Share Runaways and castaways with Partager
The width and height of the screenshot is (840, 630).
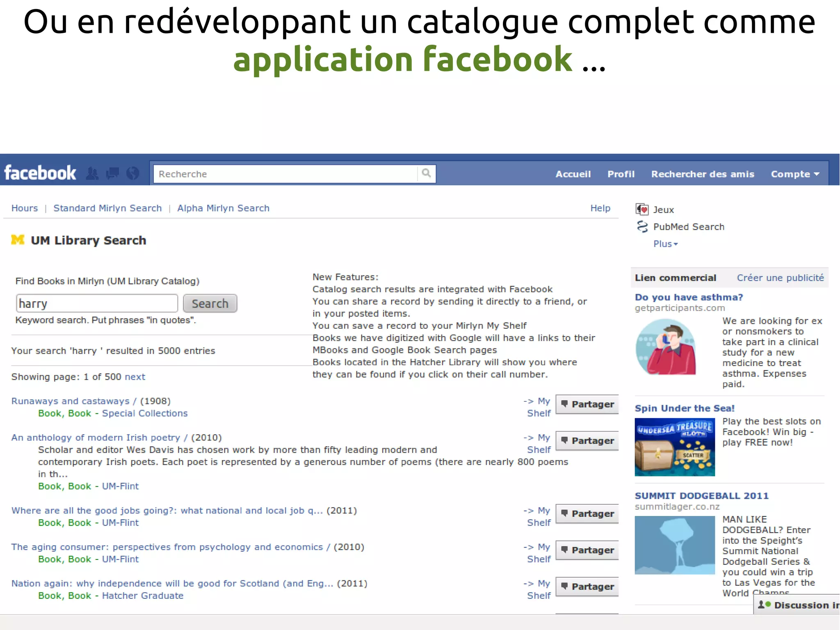587,404
